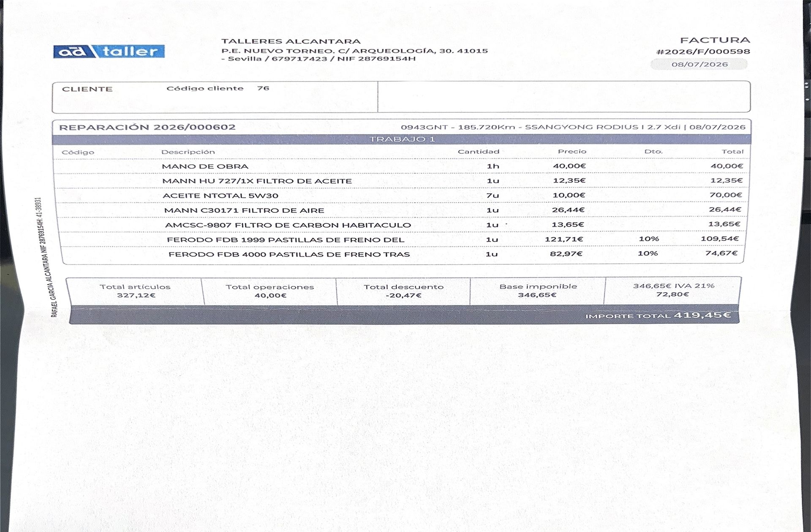Click the Precio column header
The width and height of the screenshot is (811, 532).
click(572, 151)
